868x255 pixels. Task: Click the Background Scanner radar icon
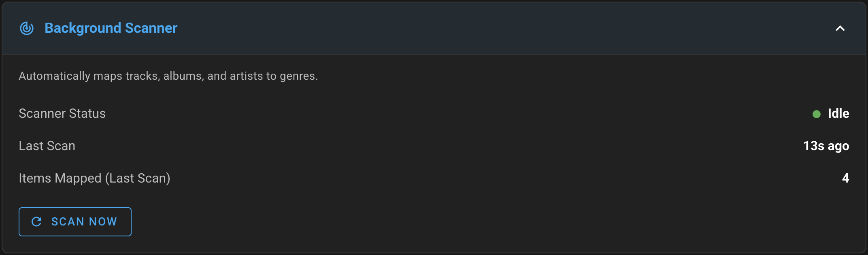27,28
